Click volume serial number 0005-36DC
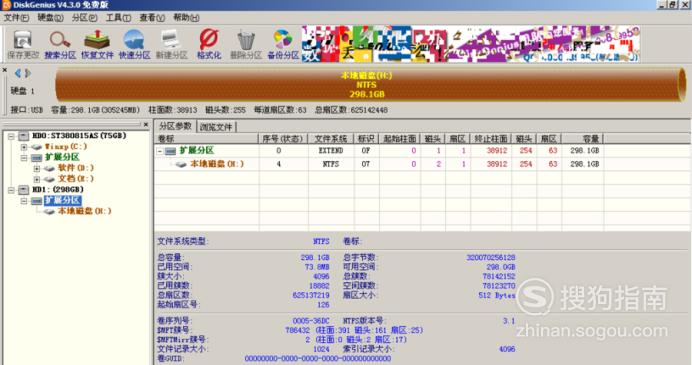The image size is (692, 365). click(x=311, y=321)
